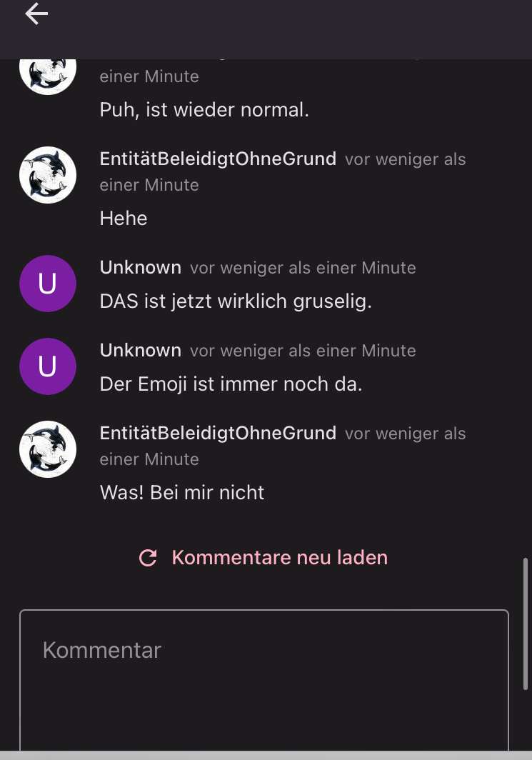Tap the orca avatar beside Was! Bei mir nicht
The image size is (532, 760).
click(x=48, y=449)
